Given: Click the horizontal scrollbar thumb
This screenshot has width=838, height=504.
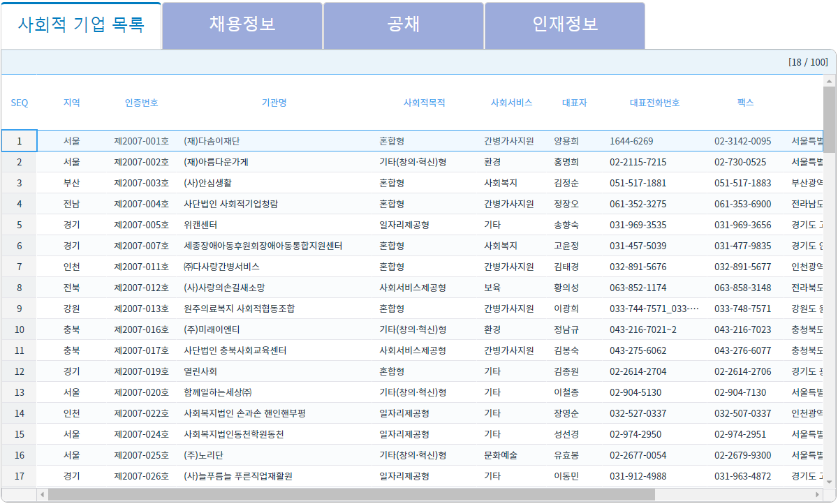Looking at the screenshot, I should tap(352, 494).
